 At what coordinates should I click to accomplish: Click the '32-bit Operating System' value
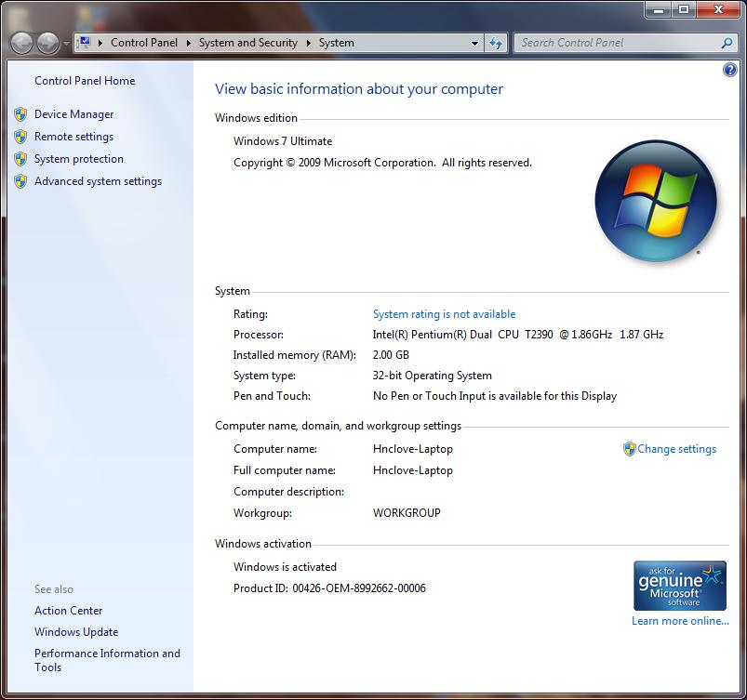click(432, 376)
